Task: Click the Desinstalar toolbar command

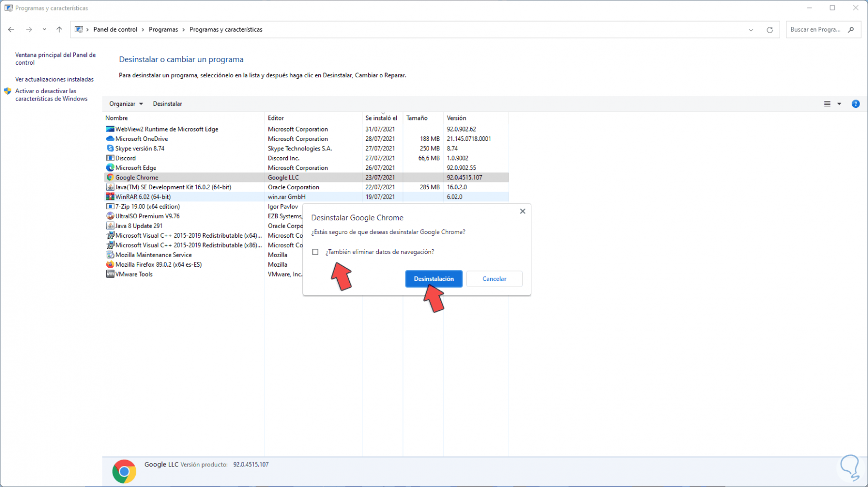Action: tap(168, 104)
